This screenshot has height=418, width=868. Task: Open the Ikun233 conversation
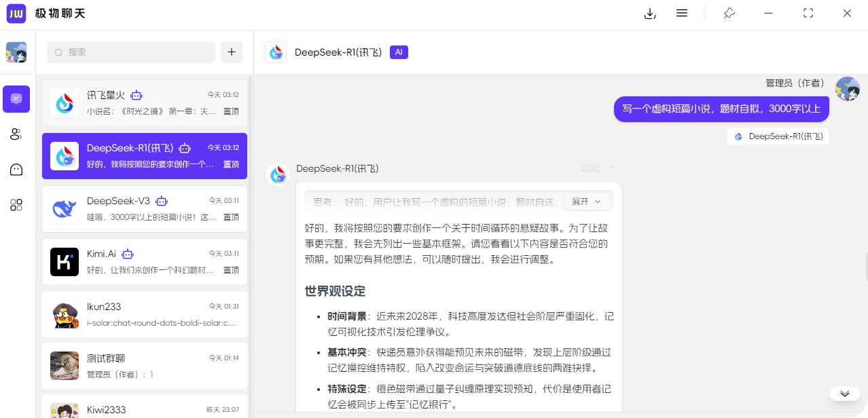145,314
